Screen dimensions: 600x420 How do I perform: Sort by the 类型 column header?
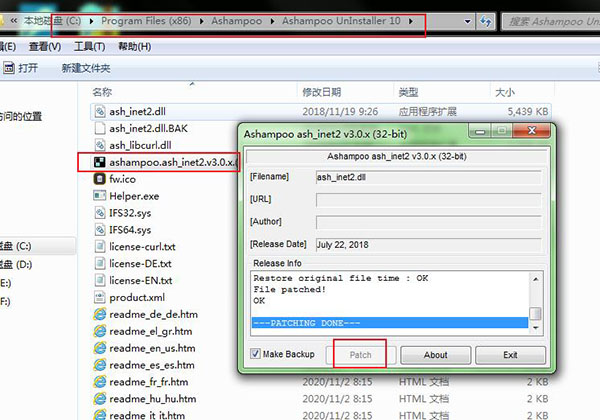(408, 92)
